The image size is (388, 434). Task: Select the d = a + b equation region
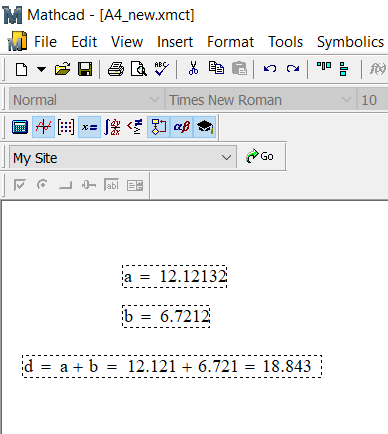172,366
